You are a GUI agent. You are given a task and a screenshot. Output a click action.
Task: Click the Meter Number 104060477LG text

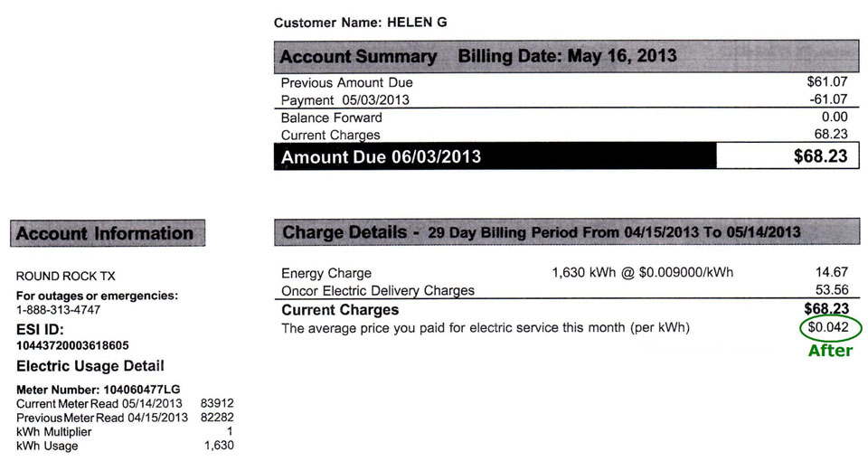coord(98,390)
